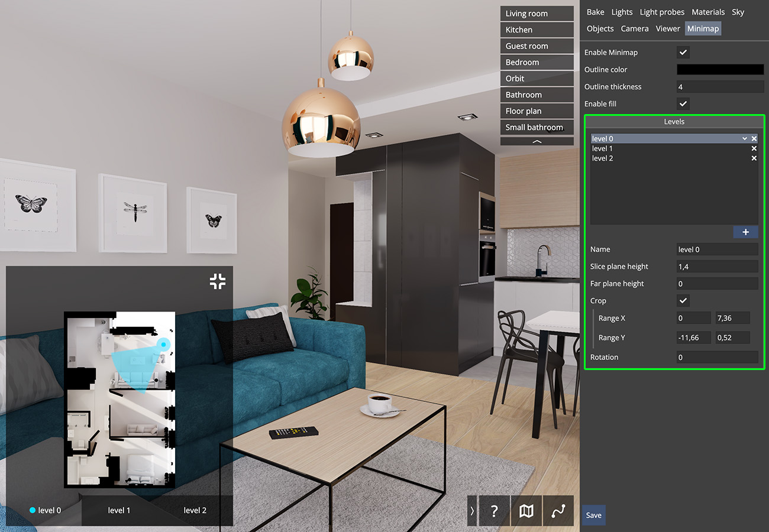Collapse the minimap with the shrink icon
The image size is (769, 532).
coord(218,281)
